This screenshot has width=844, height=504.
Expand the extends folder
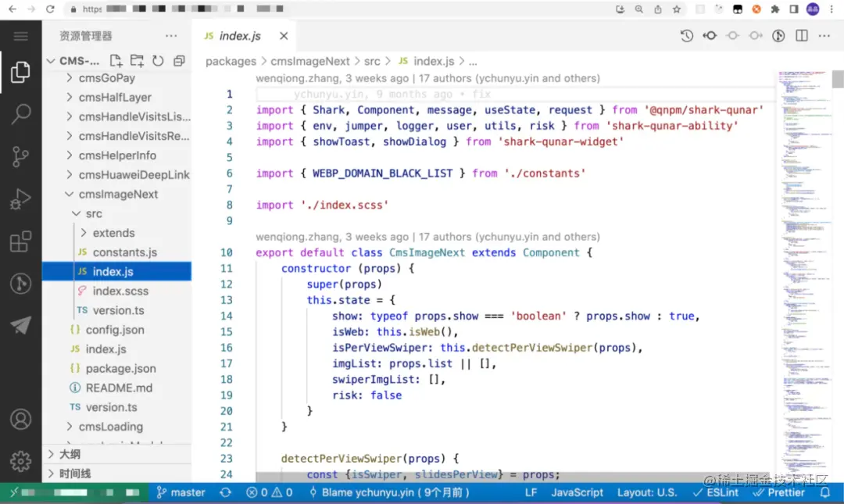pos(116,233)
